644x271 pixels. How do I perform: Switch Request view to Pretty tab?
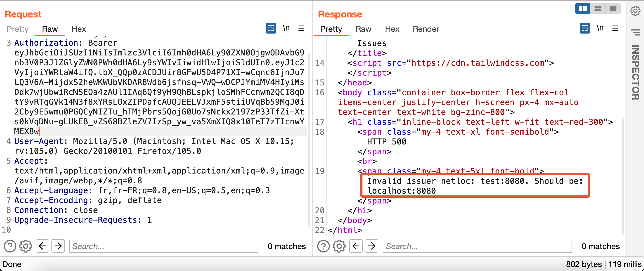tap(18, 29)
